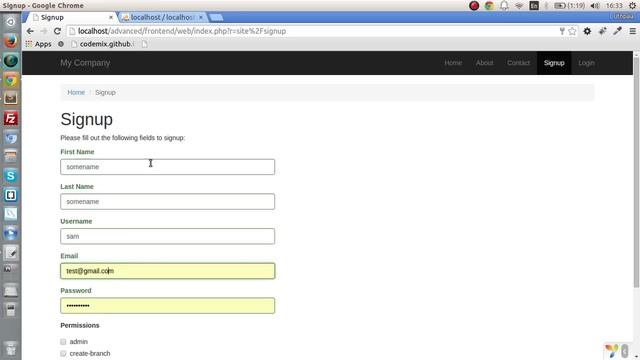Click the Google Chrome launcher icon

[x=11, y=80]
